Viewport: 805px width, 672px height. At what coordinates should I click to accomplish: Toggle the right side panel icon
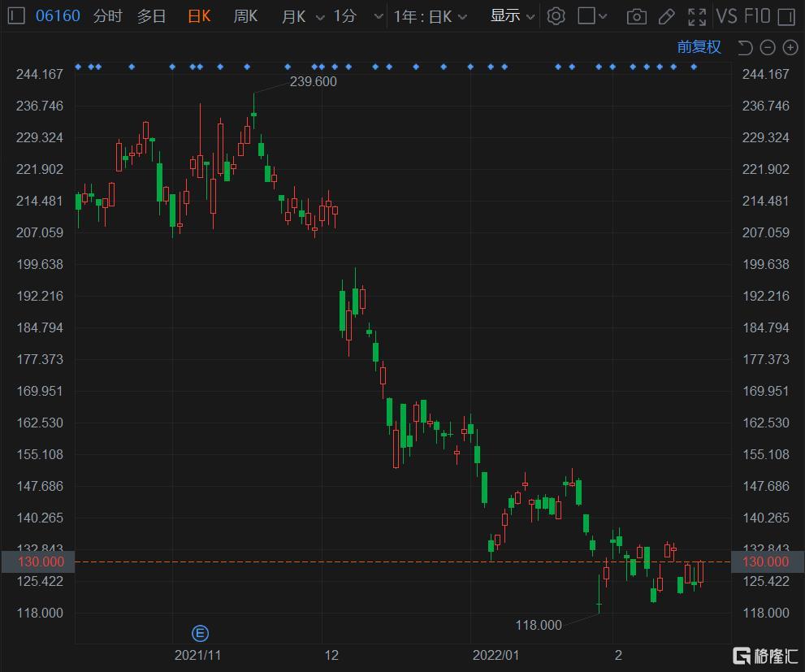786,16
